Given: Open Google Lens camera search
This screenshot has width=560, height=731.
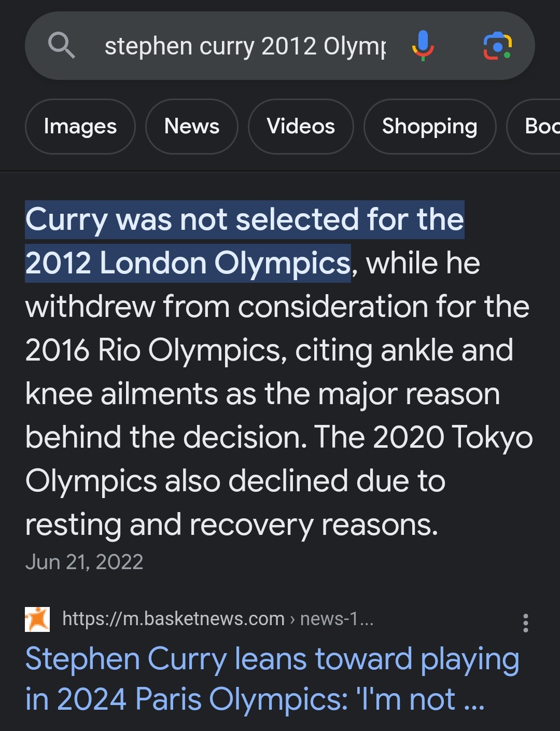Looking at the screenshot, I should (497, 46).
